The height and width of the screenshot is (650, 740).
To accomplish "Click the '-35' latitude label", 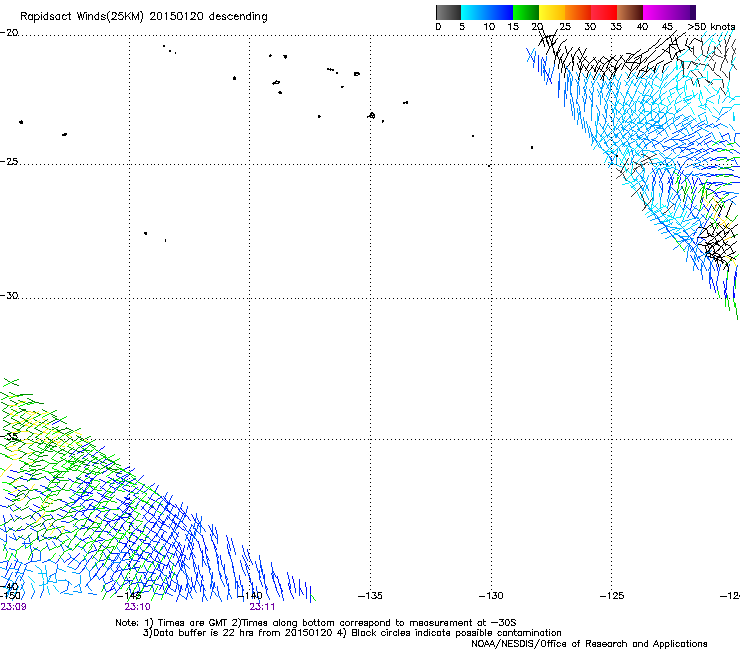I will click(x=10, y=436).
